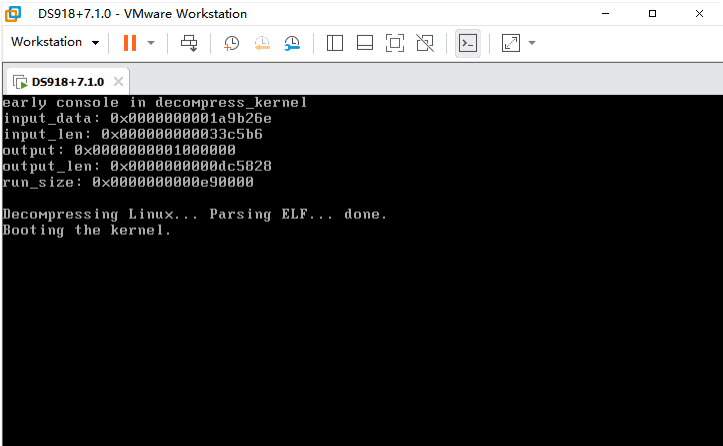Maximize the VMware Workstation window
The height and width of the screenshot is (446, 723).
(x=653, y=14)
